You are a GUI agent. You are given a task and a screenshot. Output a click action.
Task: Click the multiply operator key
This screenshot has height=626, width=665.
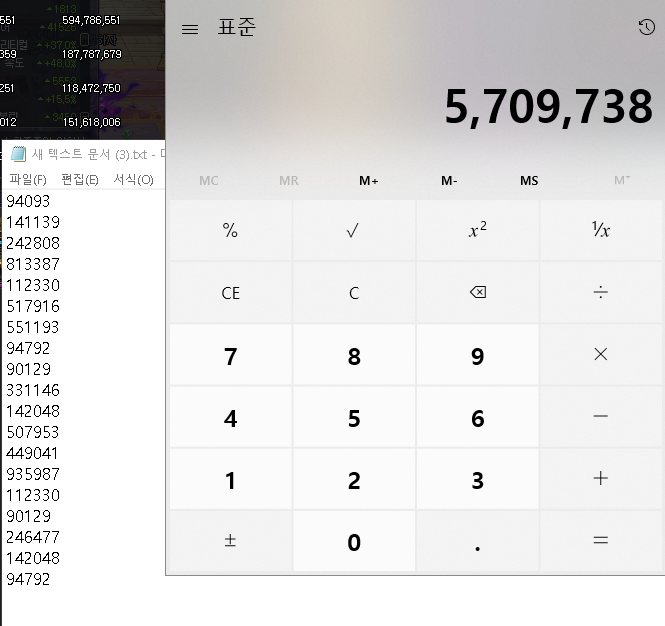(x=601, y=355)
